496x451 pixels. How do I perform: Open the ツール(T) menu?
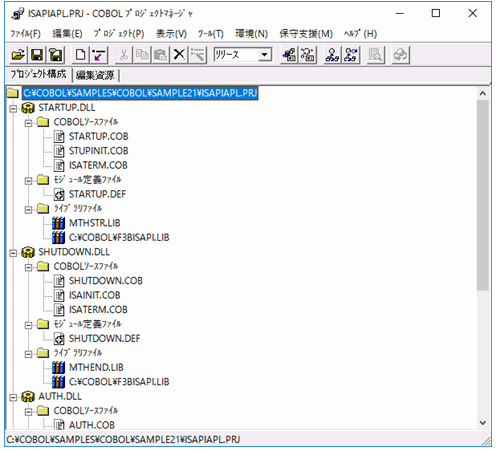(211, 34)
